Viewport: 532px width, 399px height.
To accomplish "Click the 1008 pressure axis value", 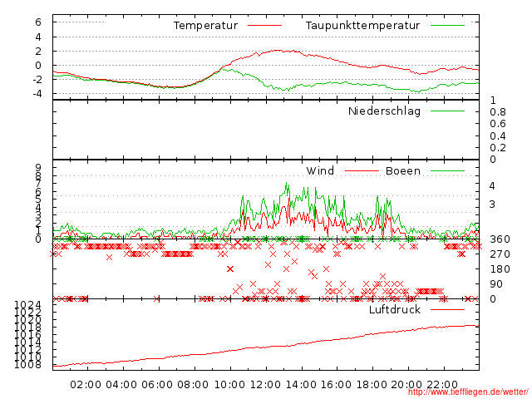I will point(27,365).
